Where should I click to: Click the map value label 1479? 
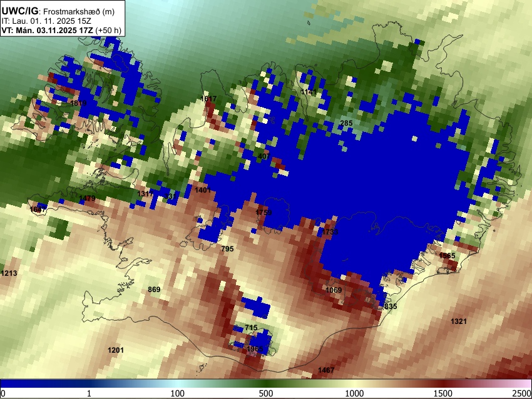87,198
